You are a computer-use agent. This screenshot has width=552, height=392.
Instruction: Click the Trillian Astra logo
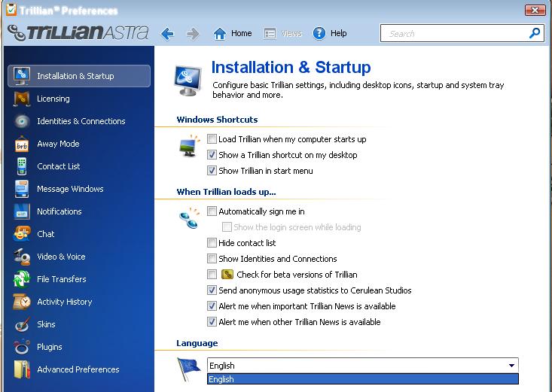[x=78, y=32]
